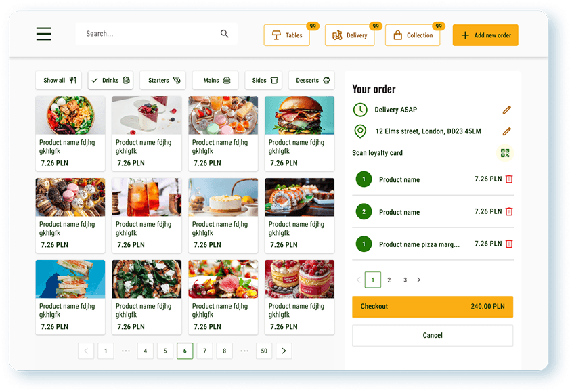This screenshot has height=392, width=572.
Task: Select the Desserts category
Action: click(x=311, y=81)
